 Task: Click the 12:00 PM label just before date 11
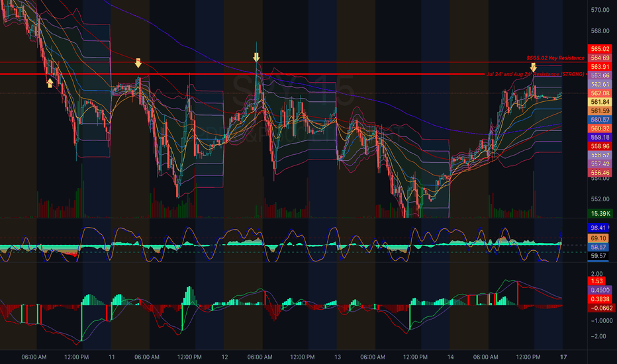coord(76,357)
